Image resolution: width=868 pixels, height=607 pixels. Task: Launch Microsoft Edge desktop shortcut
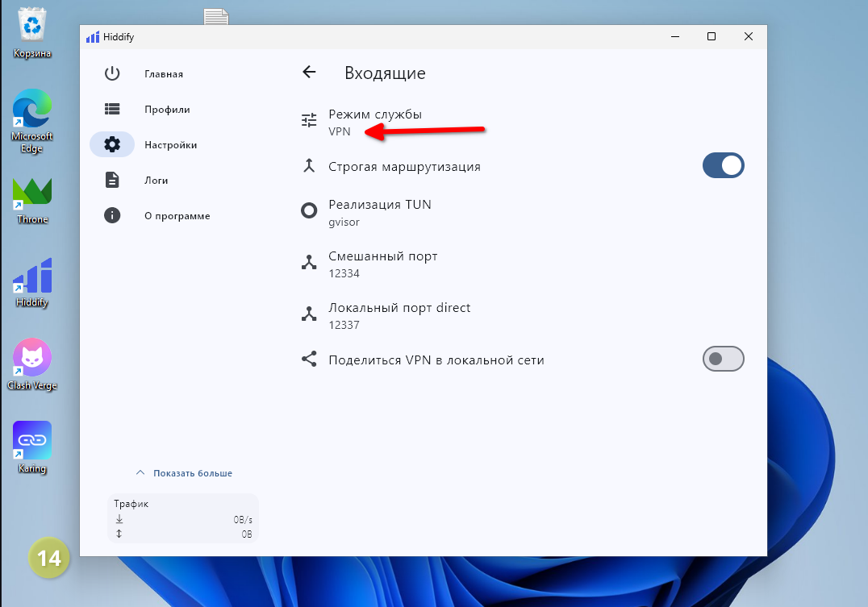[x=32, y=121]
